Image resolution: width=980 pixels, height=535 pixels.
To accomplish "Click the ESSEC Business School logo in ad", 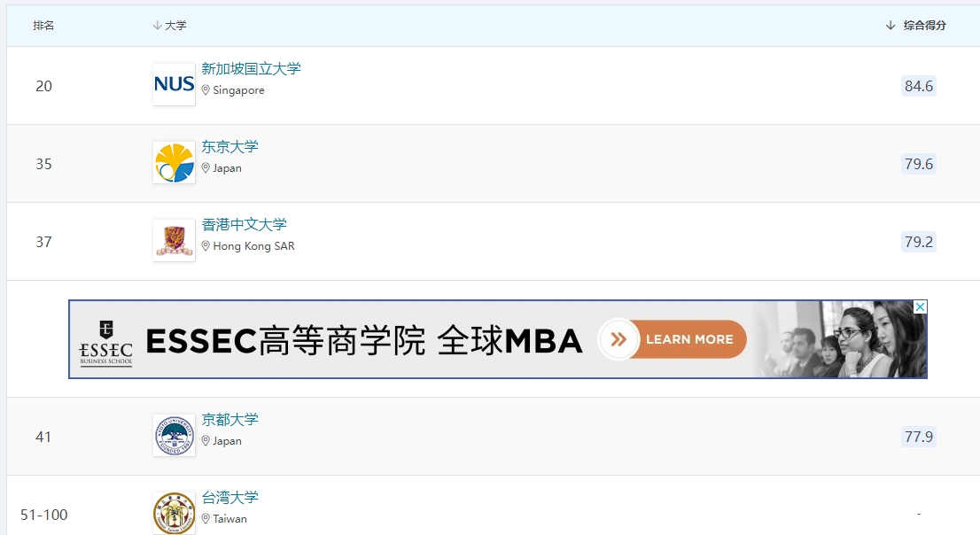I will [x=106, y=343].
